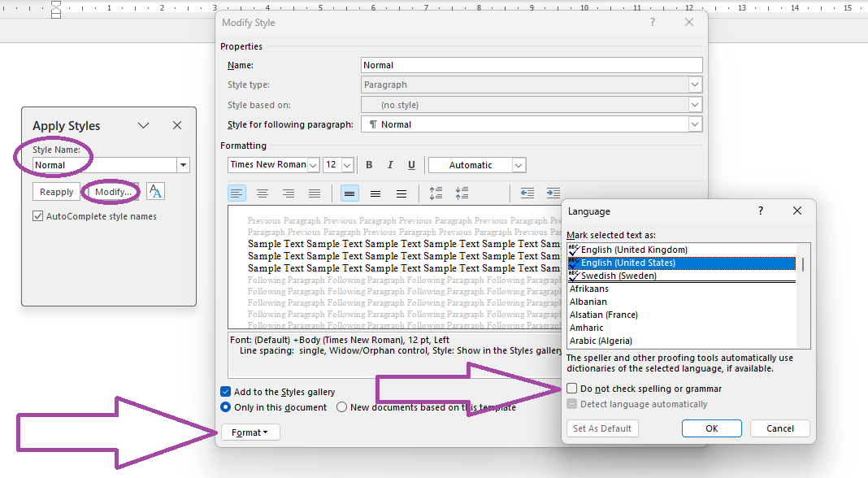
Task: Switch to double line spacing
Action: pyautogui.click(x=401, y=193)
